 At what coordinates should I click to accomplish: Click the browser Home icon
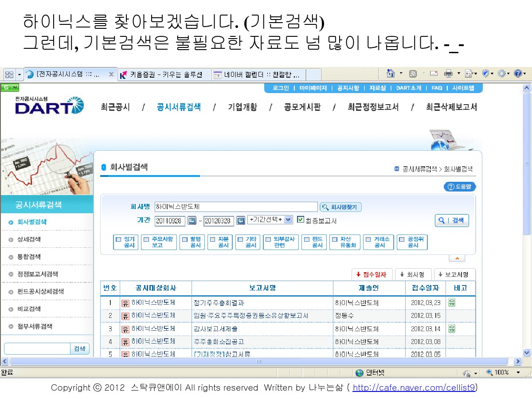[391, 74]
